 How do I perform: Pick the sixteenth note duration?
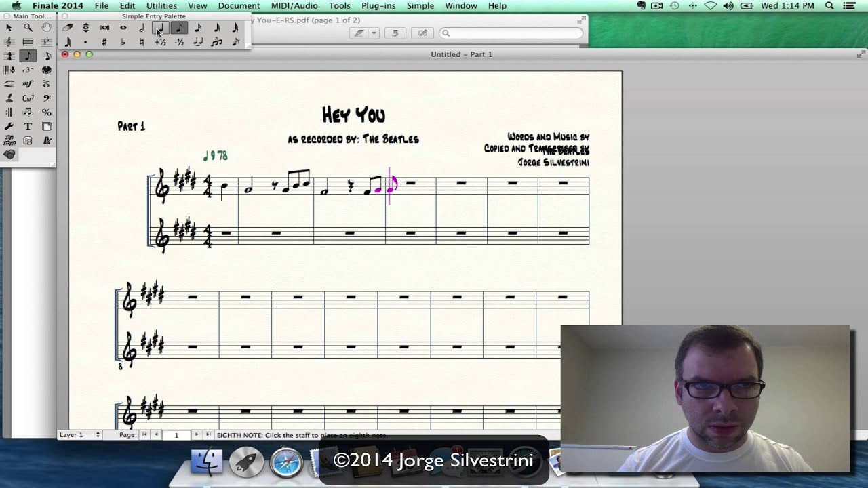[x=198, y=28]
